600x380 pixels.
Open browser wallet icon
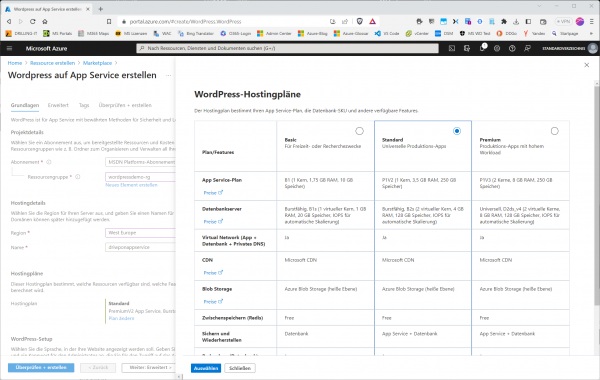pos(543,21)
